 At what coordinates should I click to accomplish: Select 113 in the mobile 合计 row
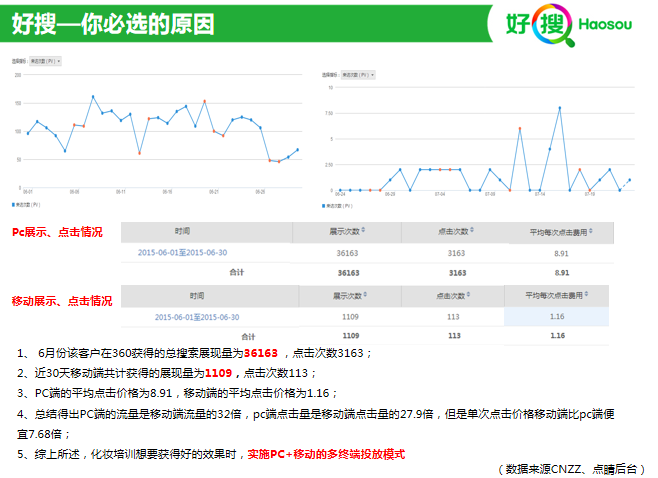454,336
